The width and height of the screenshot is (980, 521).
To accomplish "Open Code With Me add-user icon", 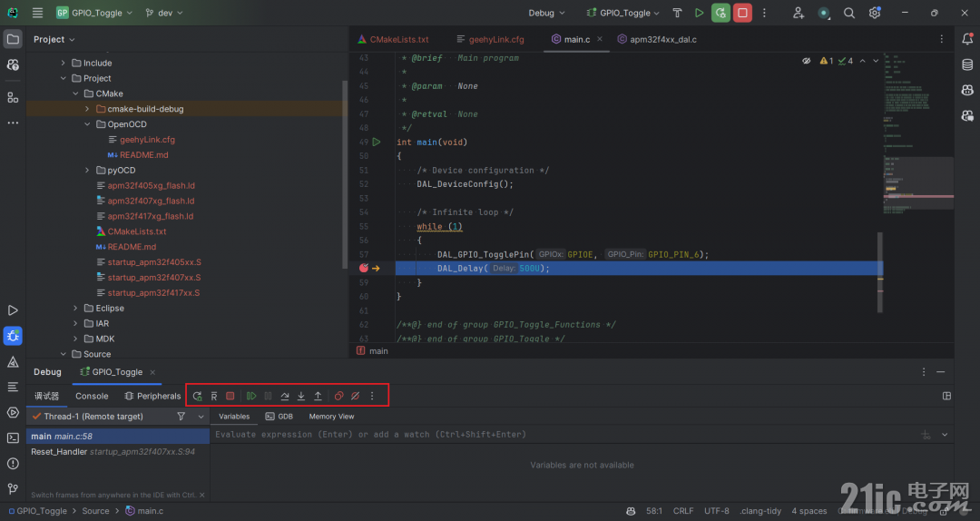I will [799, 13].
